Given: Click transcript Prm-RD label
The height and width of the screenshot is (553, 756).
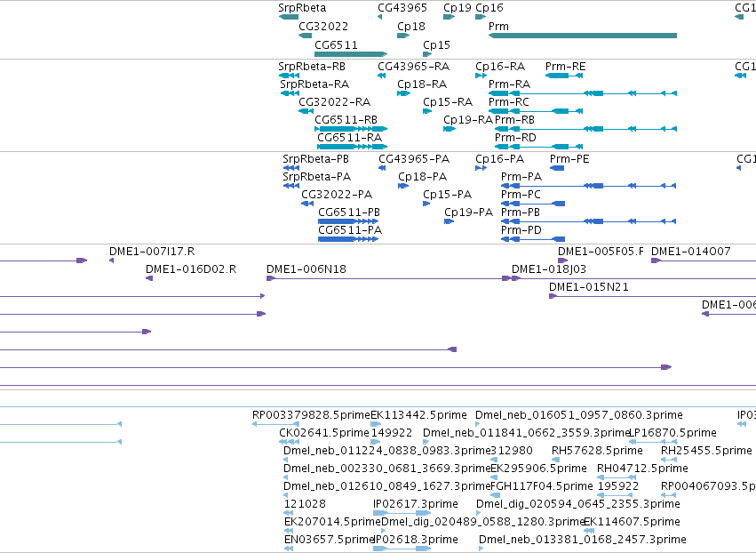Looking at the screenshot, I should coord(515,138).
